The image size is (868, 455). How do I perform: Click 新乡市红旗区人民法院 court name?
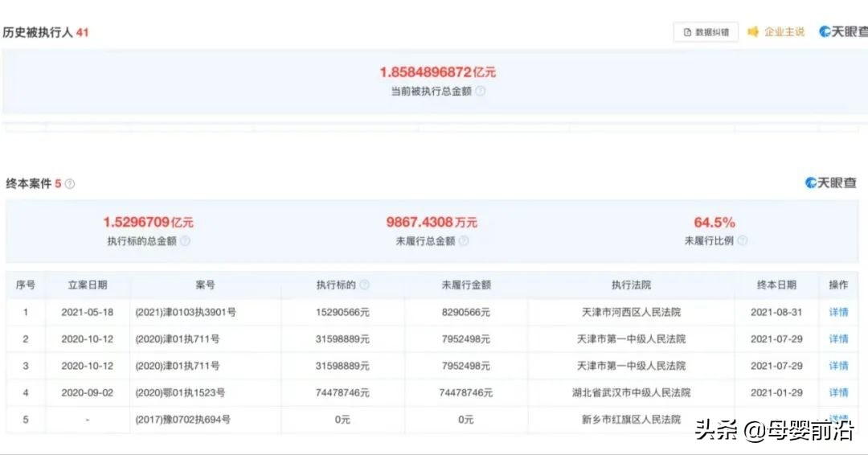(x=631, y=420)
